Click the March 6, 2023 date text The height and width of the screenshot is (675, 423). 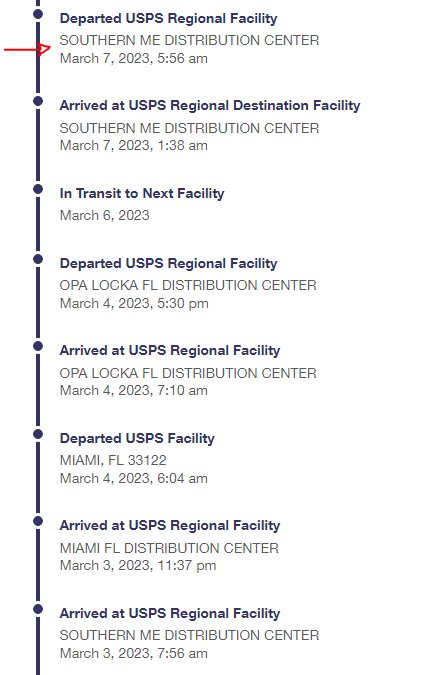pos(105,215)
